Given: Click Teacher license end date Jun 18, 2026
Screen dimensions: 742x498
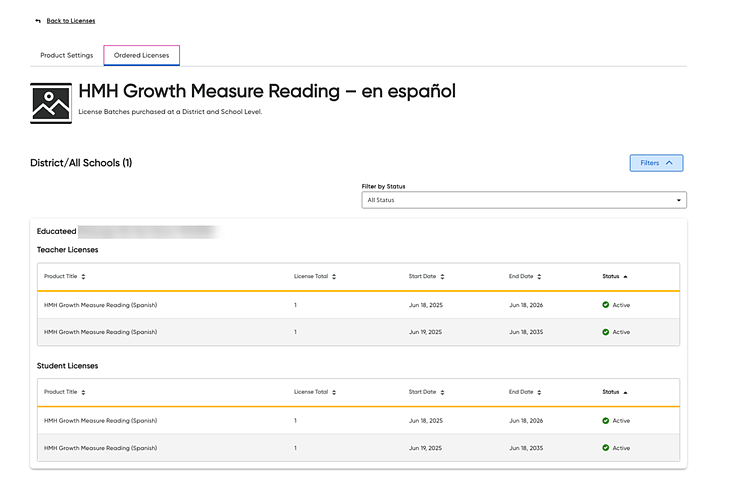Looking at the screenshot, I should (526, 305).
